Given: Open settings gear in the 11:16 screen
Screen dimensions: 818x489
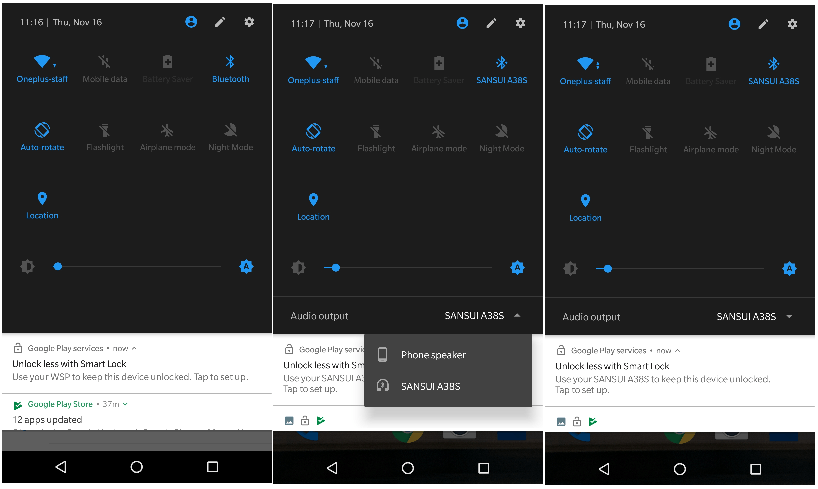Looking at the screenshot, I should (x=249, y=22).
